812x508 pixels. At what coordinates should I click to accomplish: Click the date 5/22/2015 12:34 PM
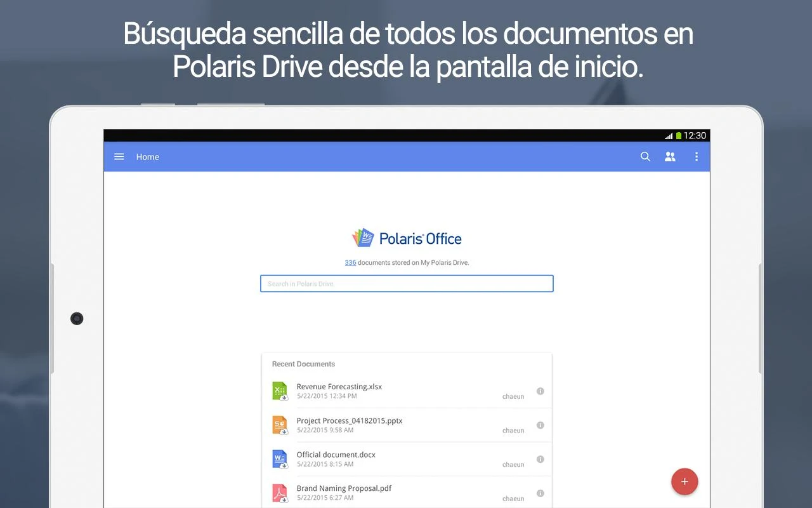pyautogui.click(x=327, y=396)
